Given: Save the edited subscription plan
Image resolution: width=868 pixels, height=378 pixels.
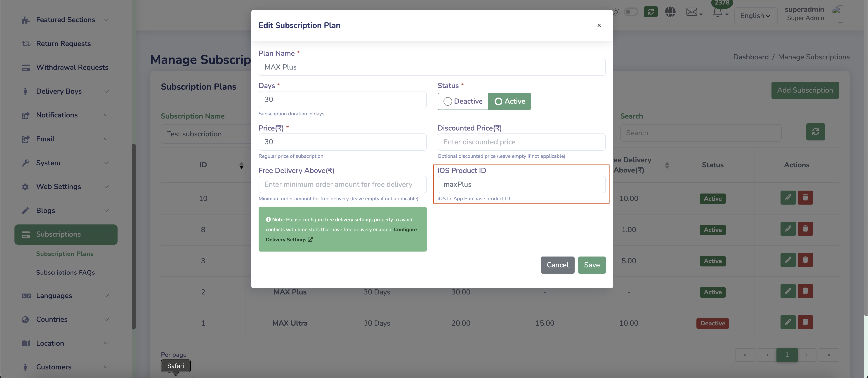Looking at the screenshot, I should click(x=592, y=265).
